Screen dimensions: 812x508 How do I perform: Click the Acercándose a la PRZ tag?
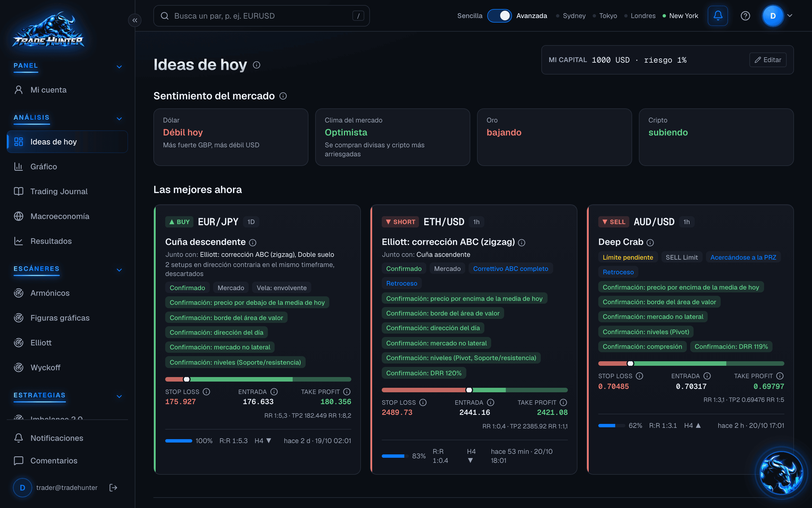(x=743, y=257)
